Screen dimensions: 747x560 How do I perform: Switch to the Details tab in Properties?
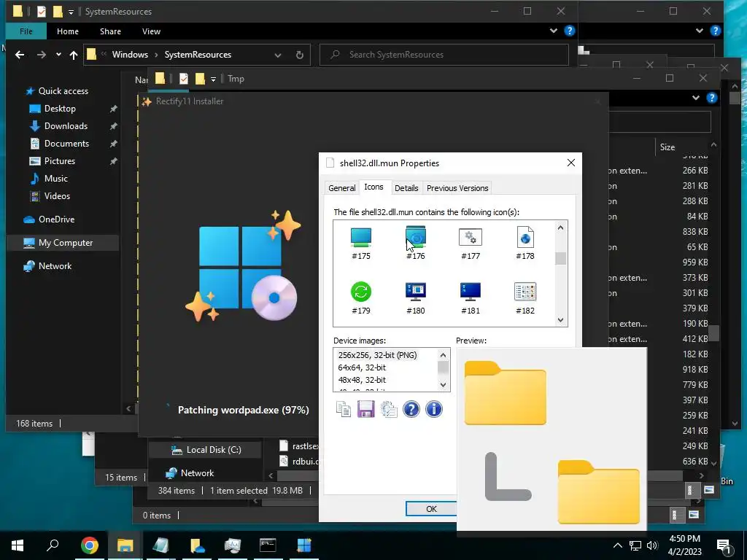click(406, 188)
